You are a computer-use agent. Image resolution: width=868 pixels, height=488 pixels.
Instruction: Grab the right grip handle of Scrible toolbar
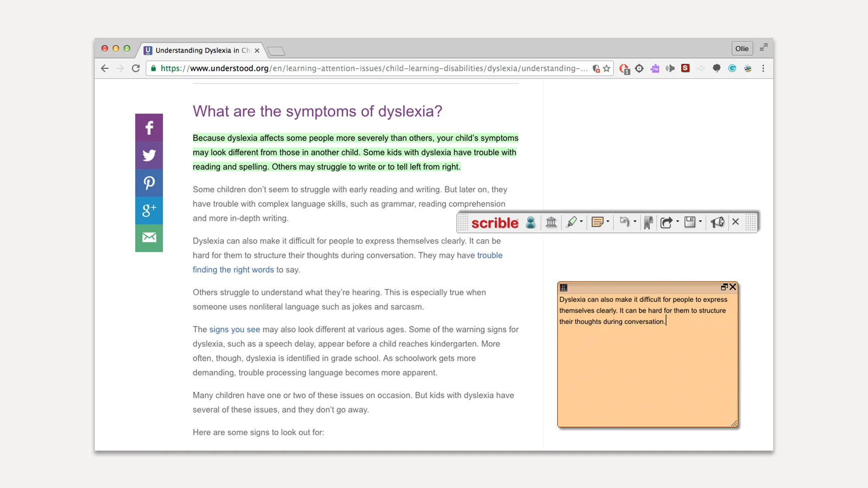(750, 222)
